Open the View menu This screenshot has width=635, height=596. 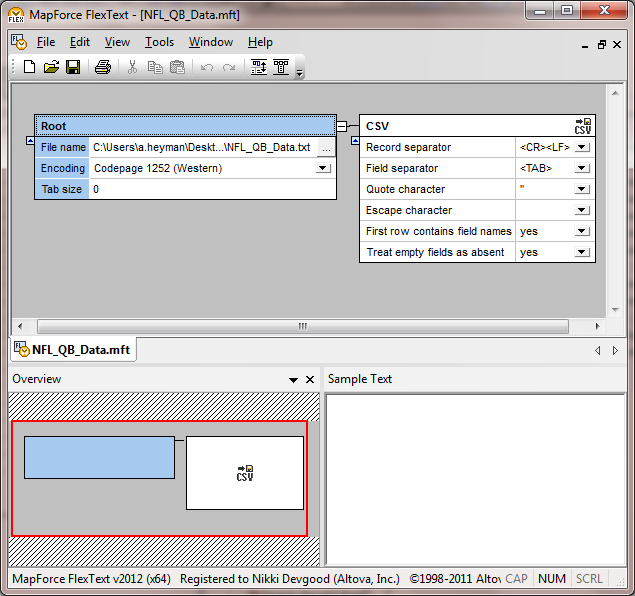click(x=117, y=42)
